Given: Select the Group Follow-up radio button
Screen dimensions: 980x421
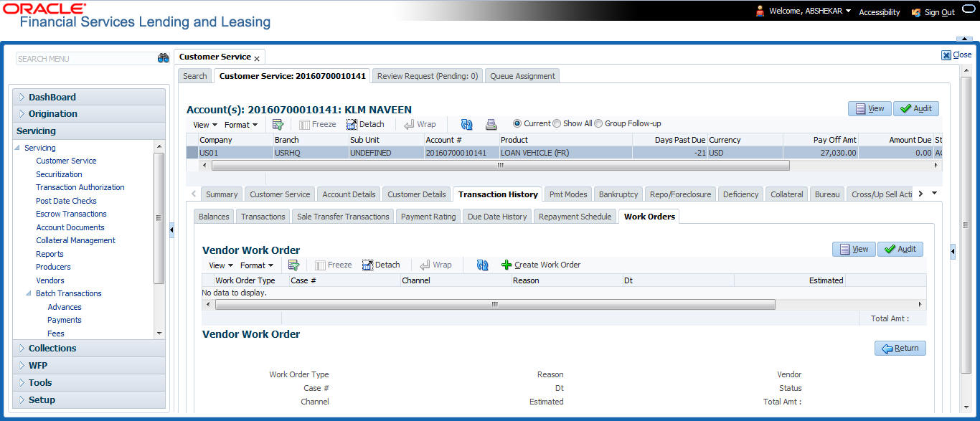Looking at the screenshot, I should (598, 123).
